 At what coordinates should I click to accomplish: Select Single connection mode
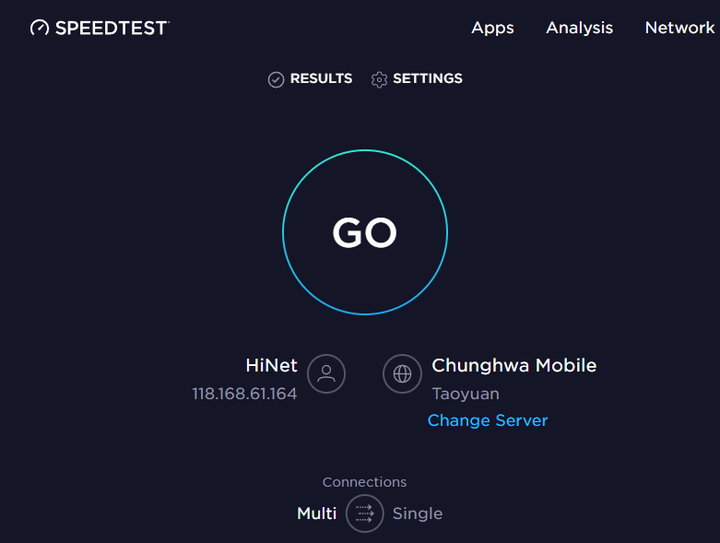coord(417,513)
